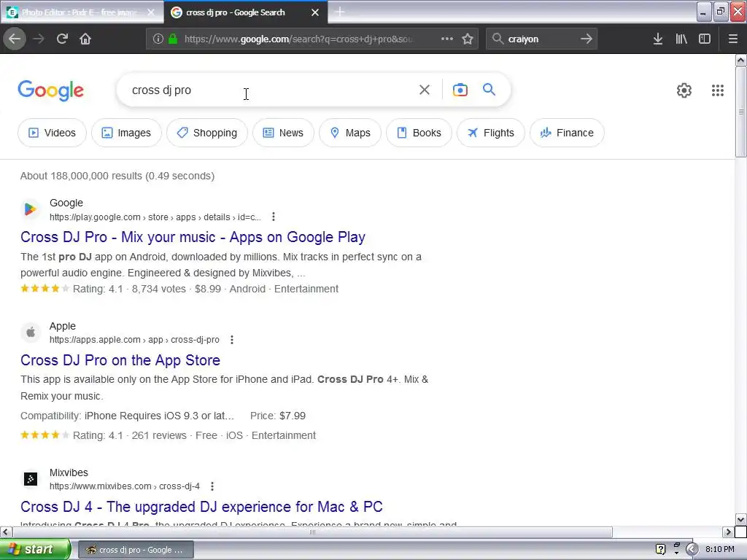This screenshot has height=560, width=747.
Task: Open Cross DJ 4 Mac & PC link
Action: (201, 507)
